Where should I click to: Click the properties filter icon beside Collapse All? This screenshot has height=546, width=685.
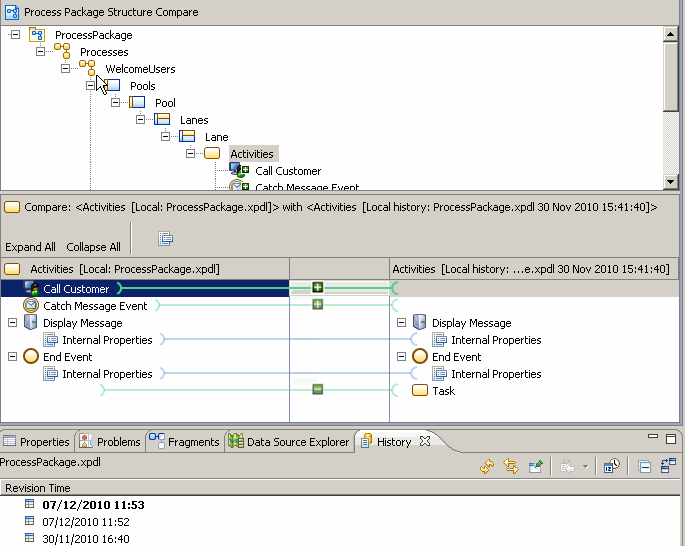tap(165, 238)
